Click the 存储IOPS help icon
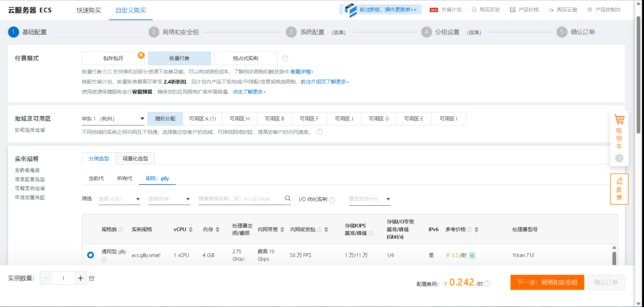The height and width of the screenshot is (307, 644). [371, 233]
